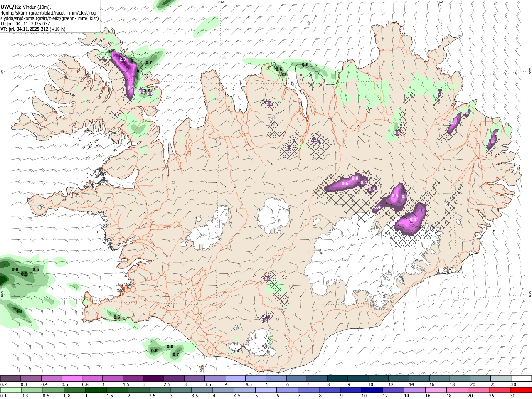Pick the violet 14 swatch in lower legend row
The image size is (532, 399).
click(x=414, y=390)
